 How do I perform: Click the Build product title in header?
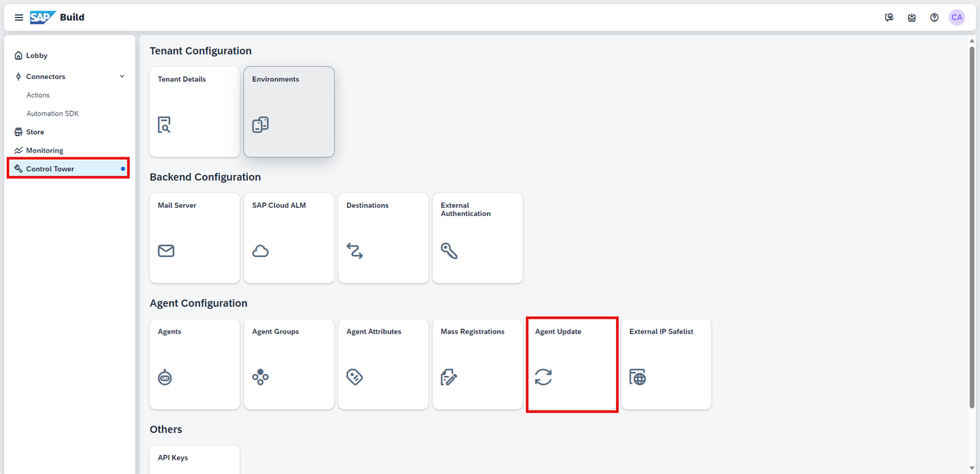coord(72,18)
